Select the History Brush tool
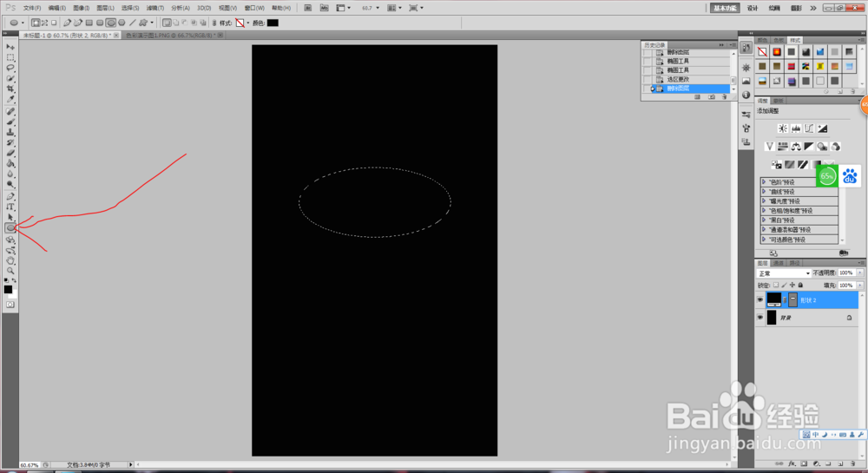The image size is (868, 473). coord(10,143)
